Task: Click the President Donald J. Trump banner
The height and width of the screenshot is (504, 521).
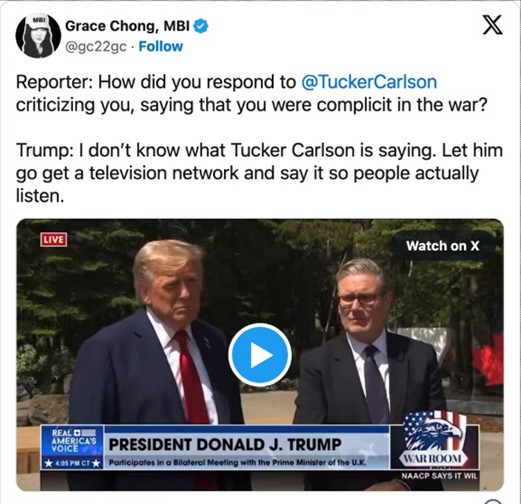Action: coord(225,444)
